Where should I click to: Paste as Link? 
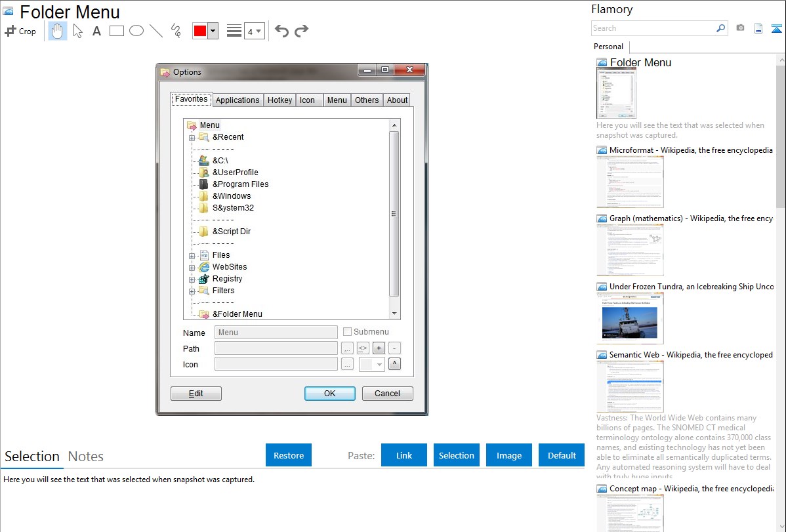[404, 455]
